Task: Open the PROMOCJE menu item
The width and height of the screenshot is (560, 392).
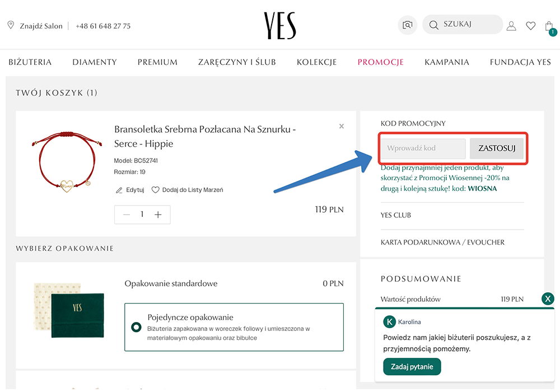Action: [381, 62]
